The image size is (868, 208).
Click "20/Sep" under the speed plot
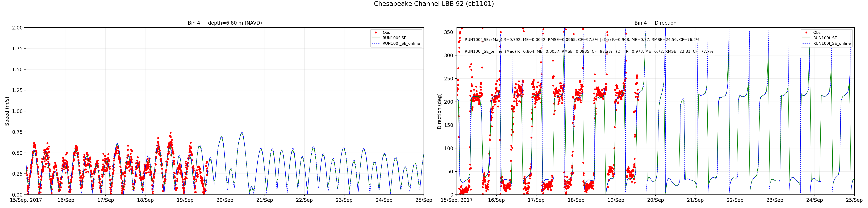[x=225, y=200]
